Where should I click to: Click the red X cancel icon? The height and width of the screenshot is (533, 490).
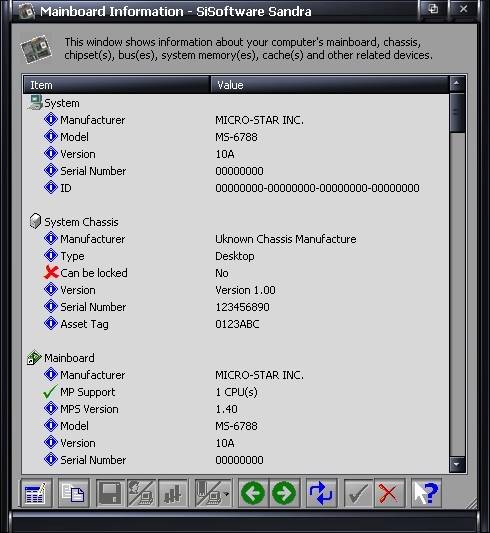pos(389,493)
